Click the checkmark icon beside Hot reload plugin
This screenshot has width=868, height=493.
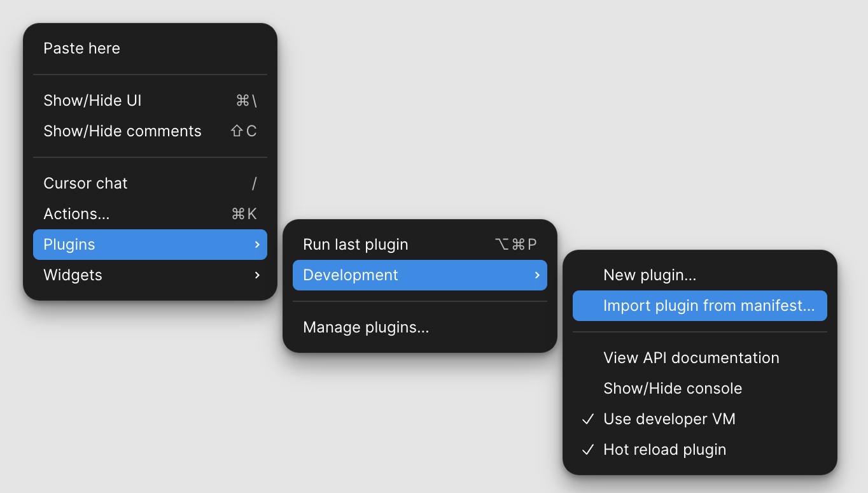tap(588, 450)
